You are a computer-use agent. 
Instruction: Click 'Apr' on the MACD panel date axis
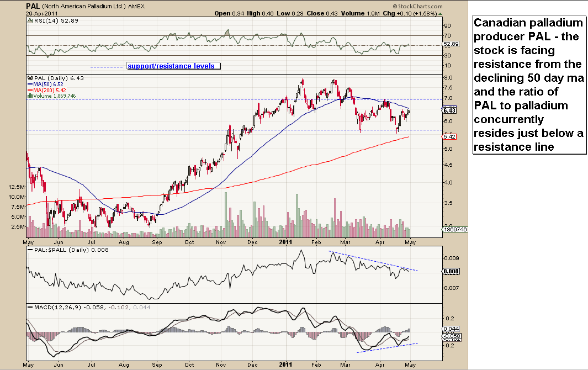[x=380, y=364]
